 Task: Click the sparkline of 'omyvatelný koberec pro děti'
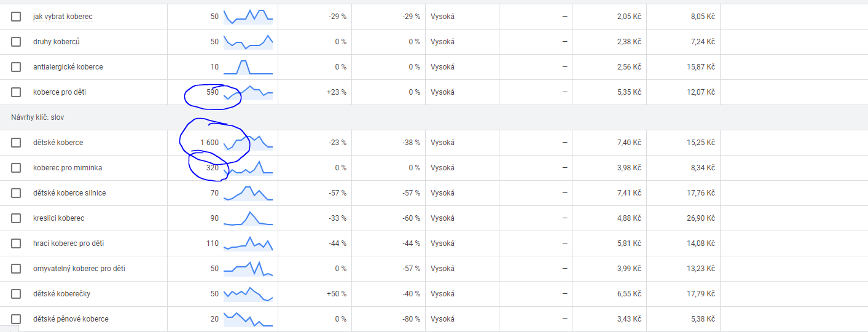248,269
